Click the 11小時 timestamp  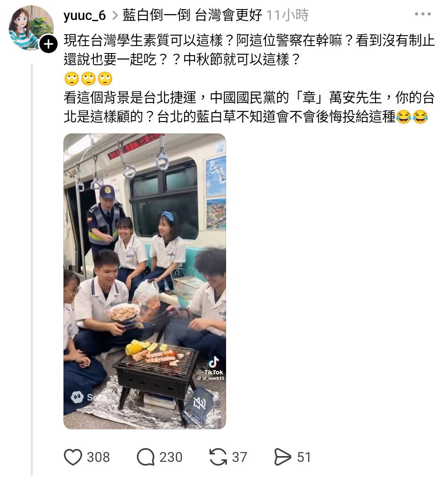[287, 15]
